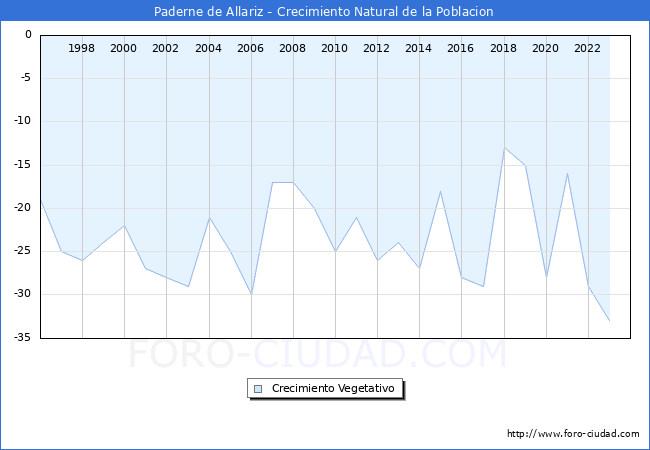Select the 2022 year label
650x450 pixels.
coord(587,48)
